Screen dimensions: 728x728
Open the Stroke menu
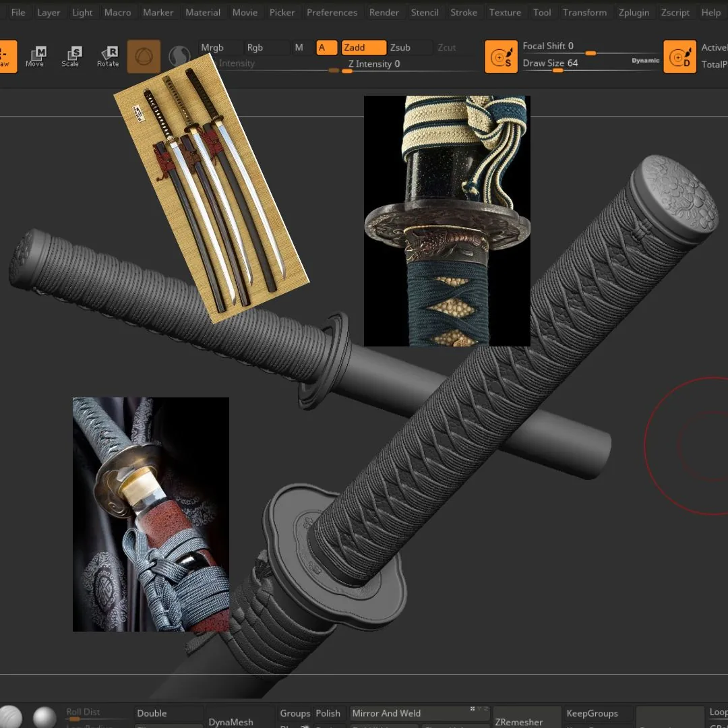click(x=463, y=13)
